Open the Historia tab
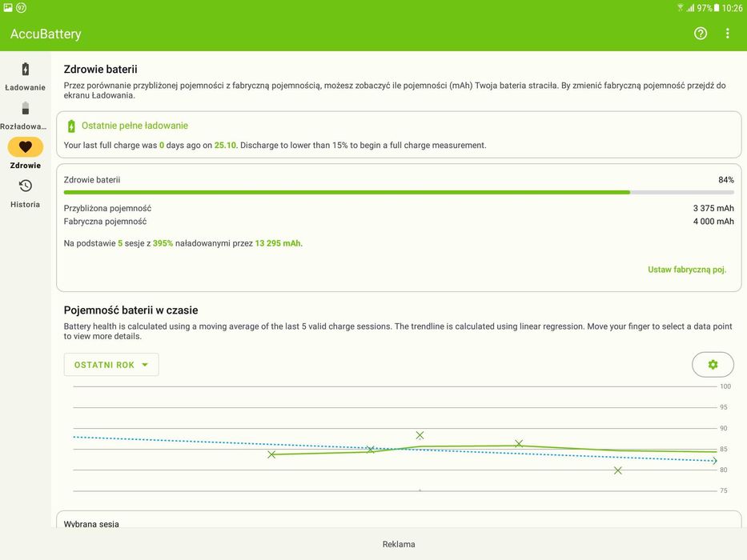This screenshot has height=560, width=747. click(x=26, y=194)
